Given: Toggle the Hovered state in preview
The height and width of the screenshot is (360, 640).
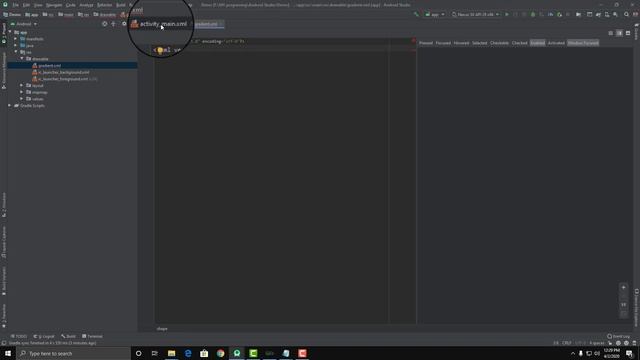Looking at the screenshot, I should pos(462,43).
